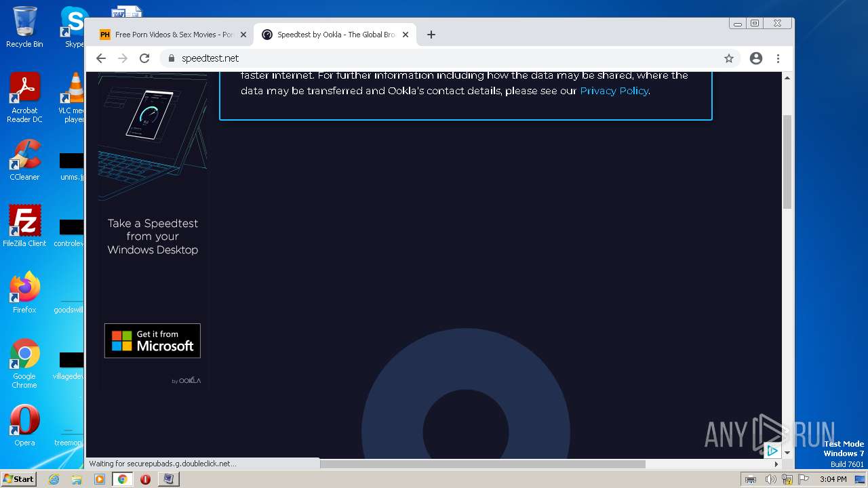Reload the Speedtest page
The width and height of the screenshot is (868, 488).
point(144,58)
